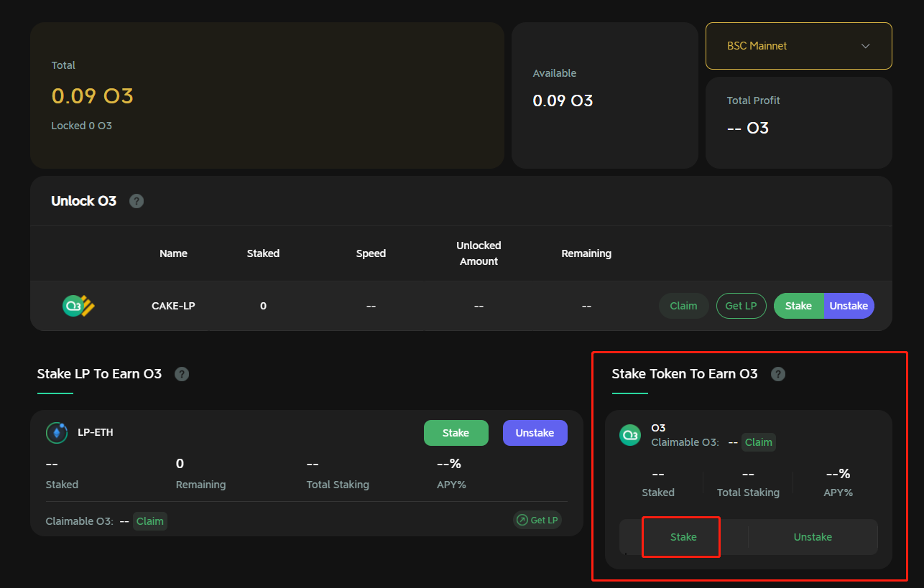Click the CAKE-LP token pair icon
This screenshot has width=924, height=588.
[x=79, y=306]
